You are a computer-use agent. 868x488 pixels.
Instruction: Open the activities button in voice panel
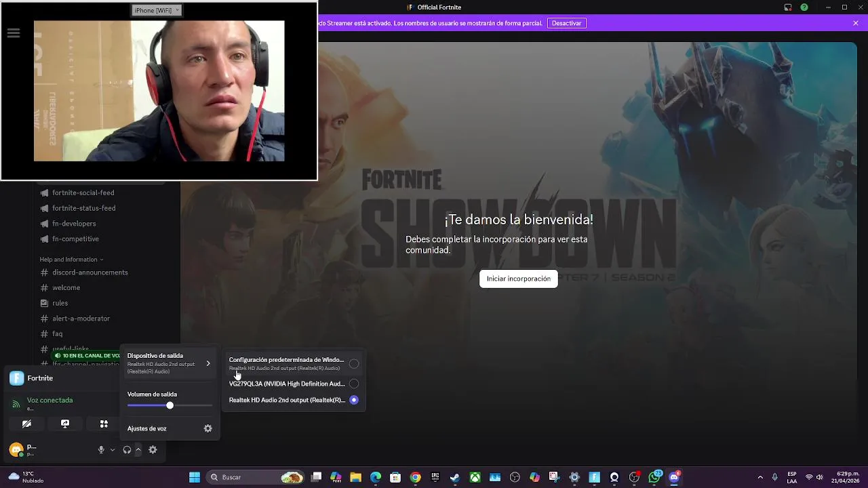[104, 424]
